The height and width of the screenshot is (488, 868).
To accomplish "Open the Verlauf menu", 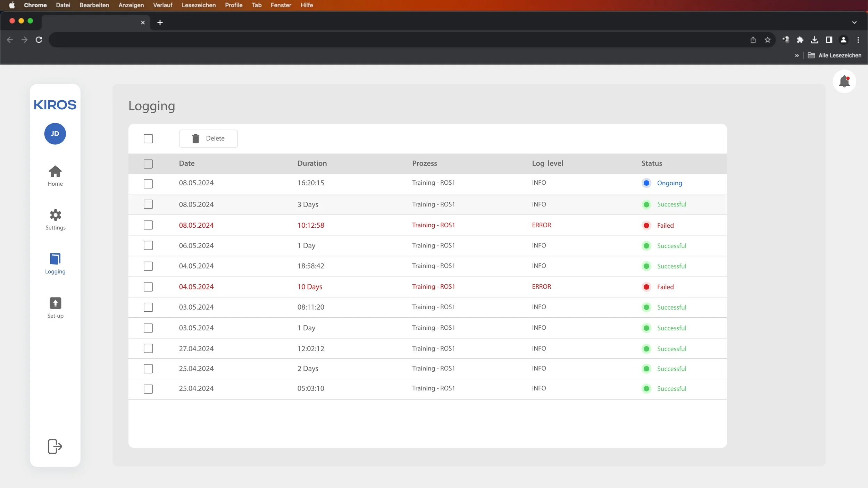I will point(162,5).
